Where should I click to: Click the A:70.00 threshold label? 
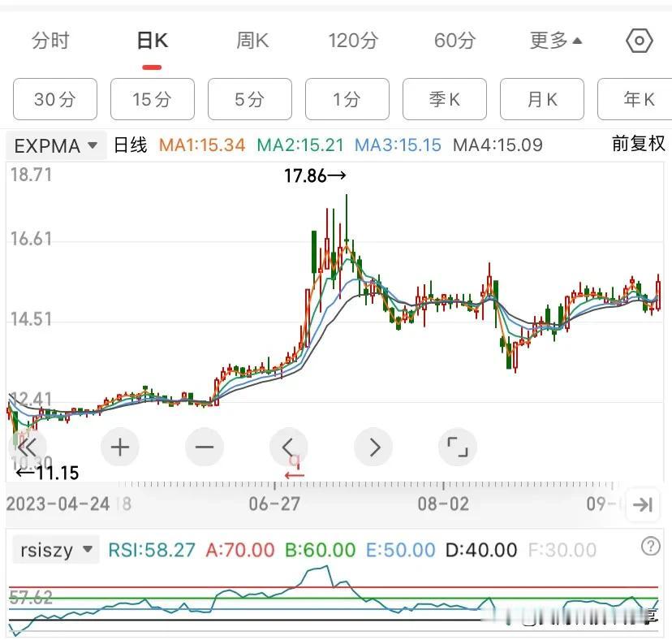click(x=240, y=550)
